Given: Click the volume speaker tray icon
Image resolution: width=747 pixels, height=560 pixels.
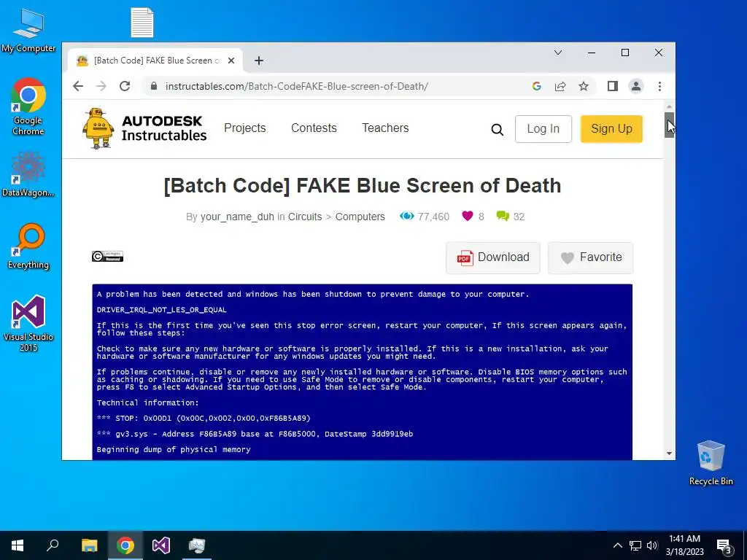Looking at the screenshot, I should pyautogui.click(x=652, y=545).
